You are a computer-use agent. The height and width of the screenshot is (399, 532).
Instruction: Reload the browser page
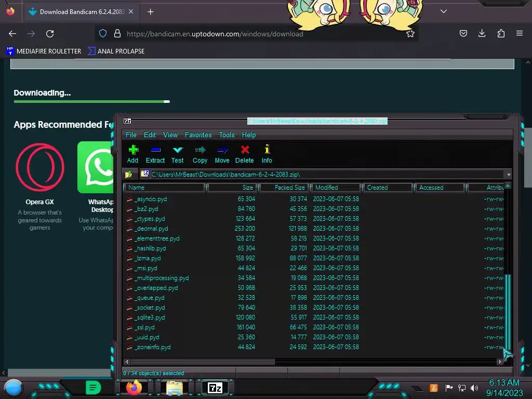50,34
